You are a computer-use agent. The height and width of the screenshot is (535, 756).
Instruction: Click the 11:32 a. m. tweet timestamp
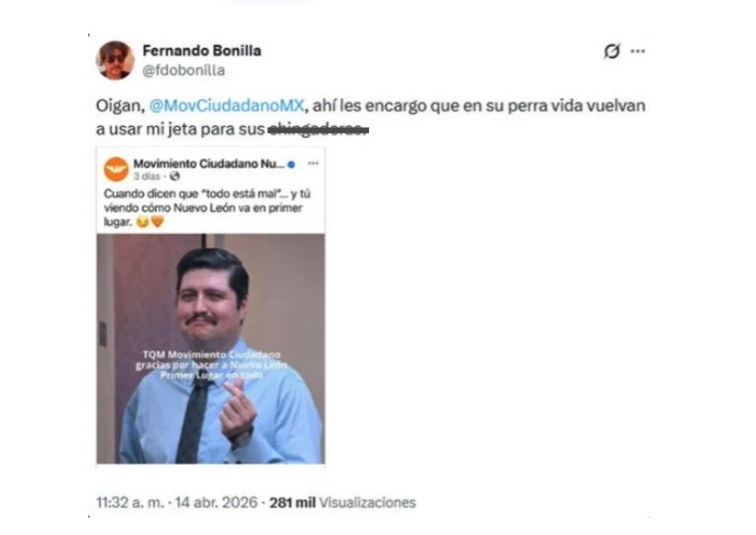click(130, 503)
